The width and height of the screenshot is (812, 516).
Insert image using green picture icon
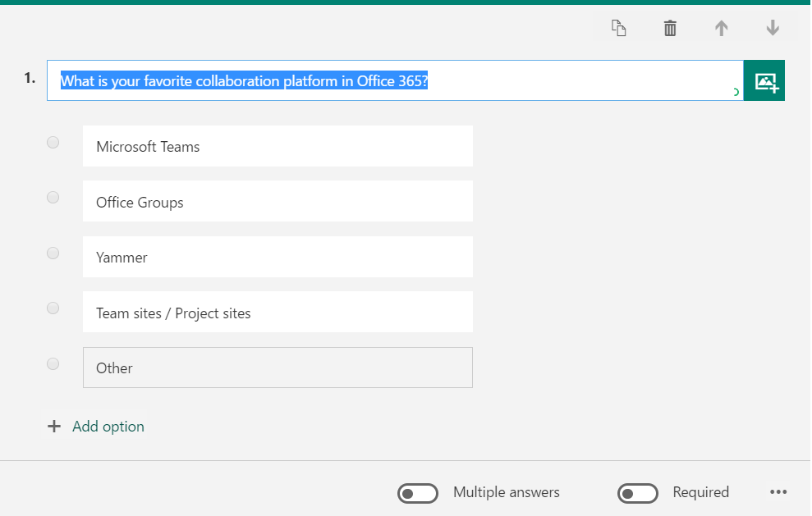point(764,80)
